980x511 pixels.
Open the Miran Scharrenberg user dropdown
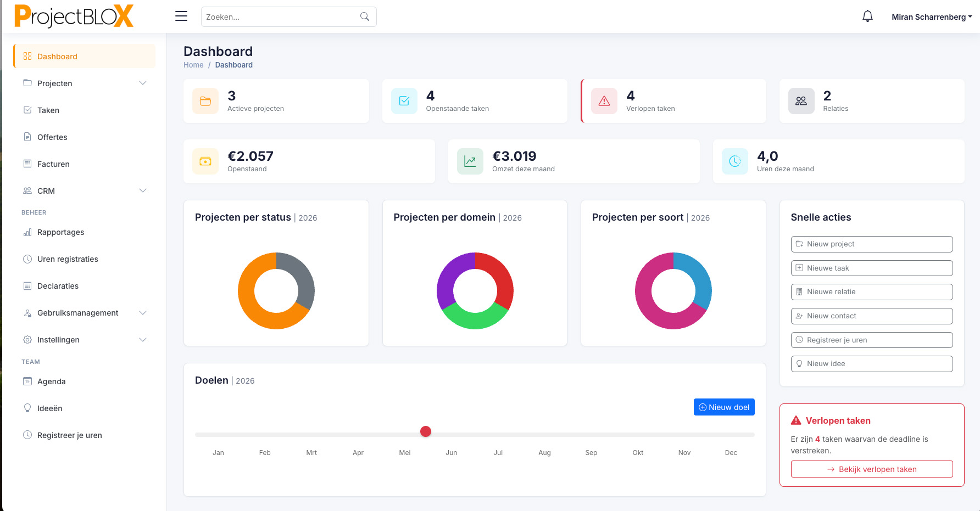coord(931,17)
